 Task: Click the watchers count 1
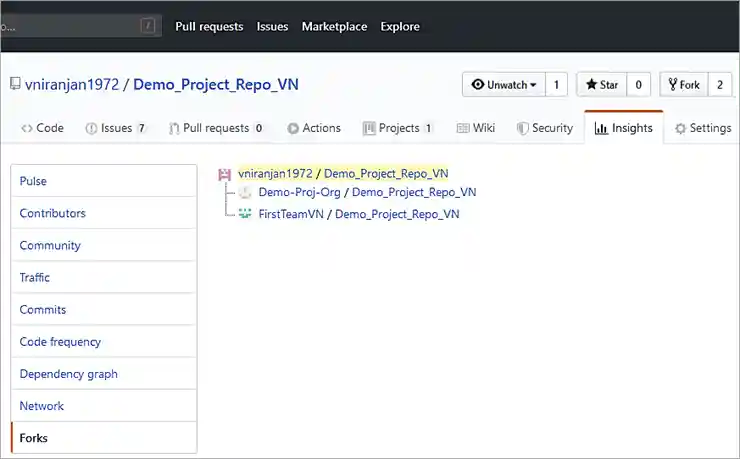click(x=556, y=84)
